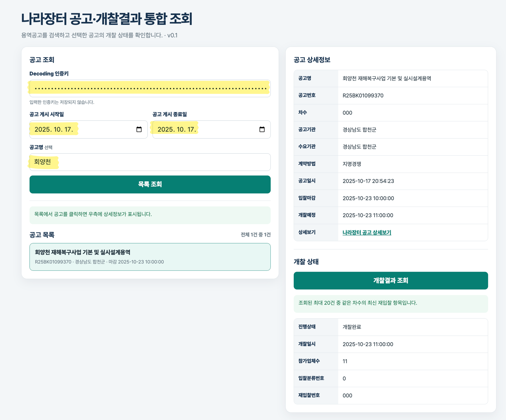The height and width of the screenshot is (420, 506).
Task: Click the Decoding 인증키 password field
Action: click(x=150, y=88)
